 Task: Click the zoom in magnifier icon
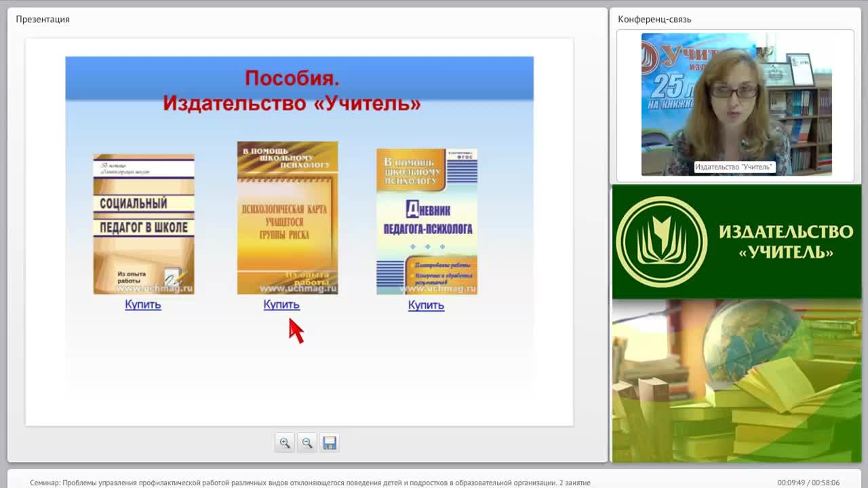285,443
